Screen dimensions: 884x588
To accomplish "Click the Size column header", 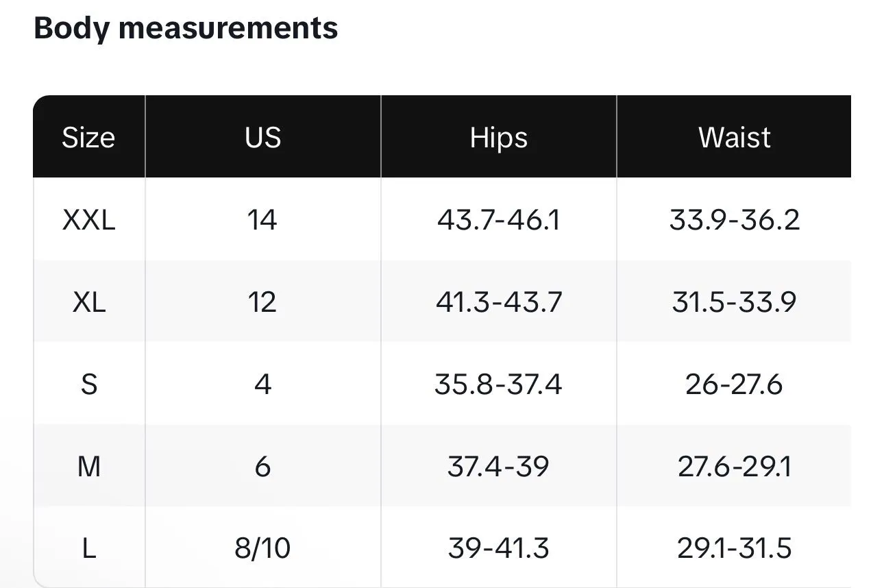I will click(89, 137).
